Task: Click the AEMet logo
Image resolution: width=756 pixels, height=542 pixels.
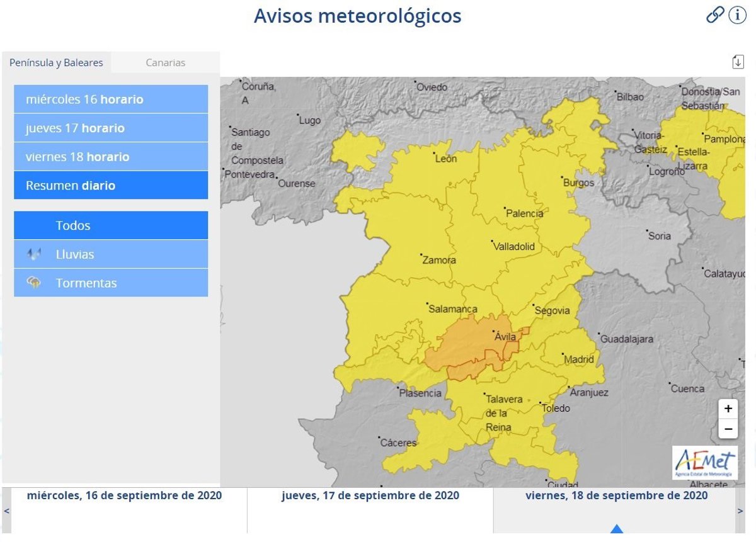Action: [704, 462]
